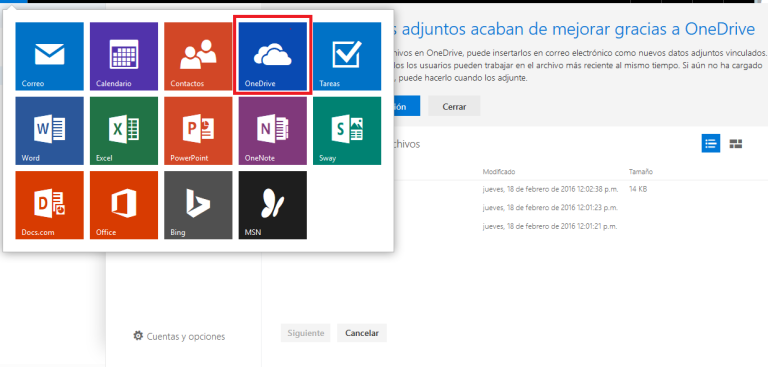The image size is (768, 367).
Task: Open the Sway tile
Action: 347,131
